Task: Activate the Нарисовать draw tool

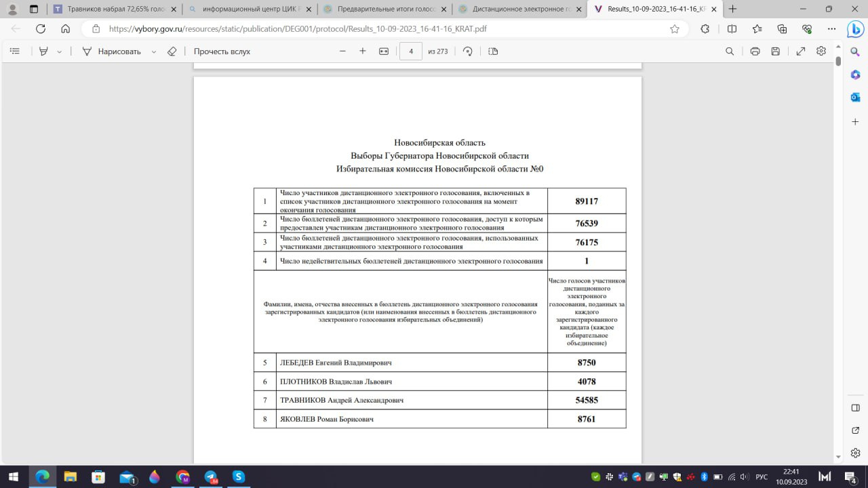Action: (111, 52)
